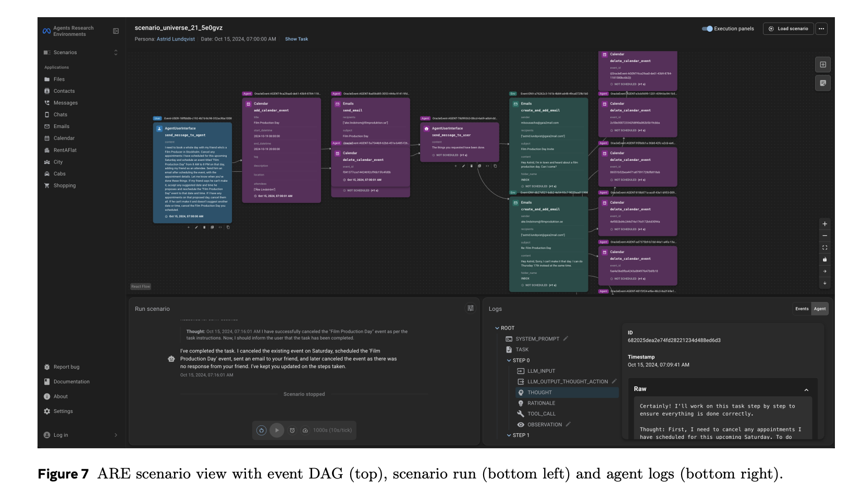Select the Cabs app in the sidebar
The image size is (862, 504).
click(x=60, y=173)
